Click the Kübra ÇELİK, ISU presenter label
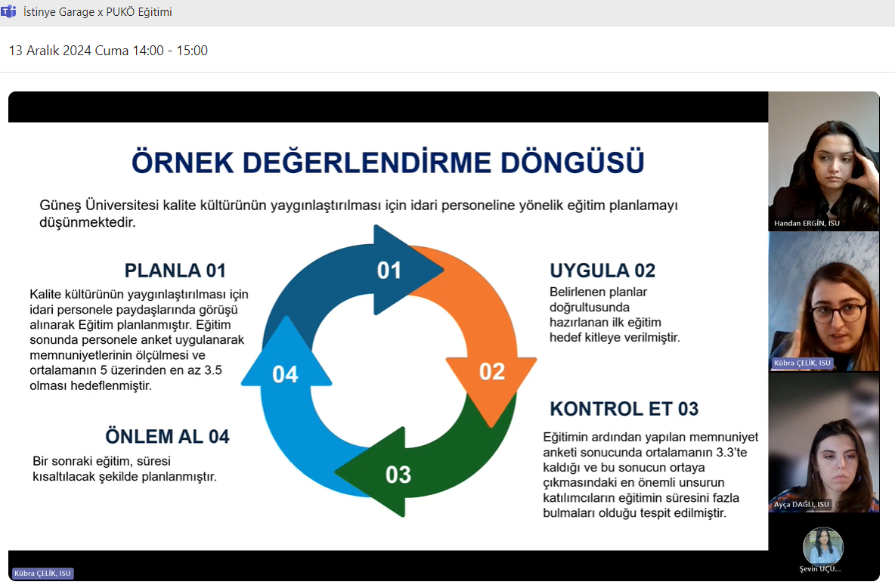895x588 pixels. (42, 574)
